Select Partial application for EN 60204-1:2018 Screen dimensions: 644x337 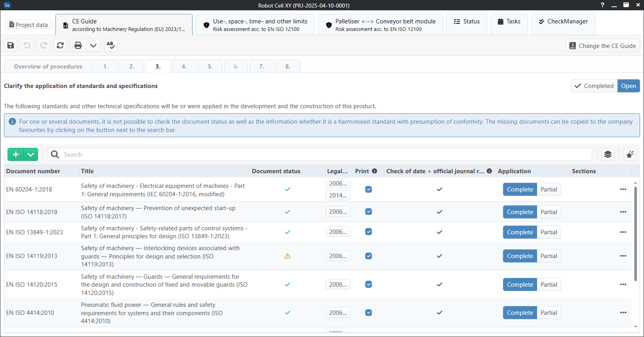(549, 190)
